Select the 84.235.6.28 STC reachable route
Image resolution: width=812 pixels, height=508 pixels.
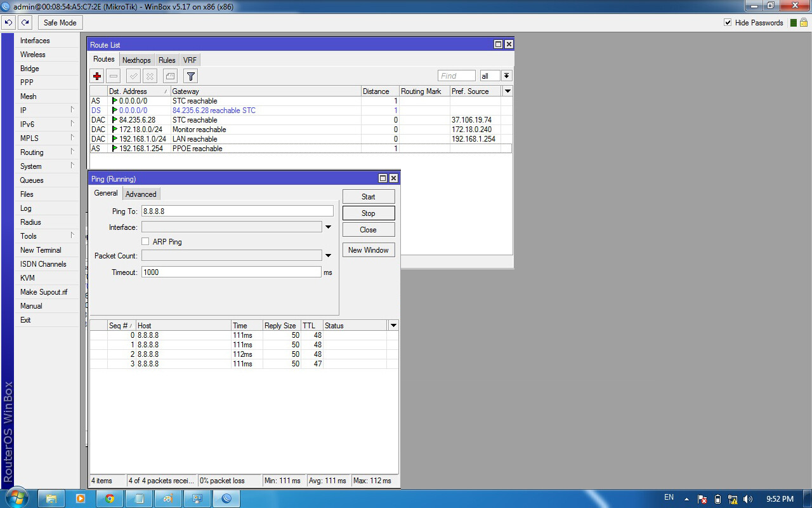pyautogui.click(x=301, y=120)
